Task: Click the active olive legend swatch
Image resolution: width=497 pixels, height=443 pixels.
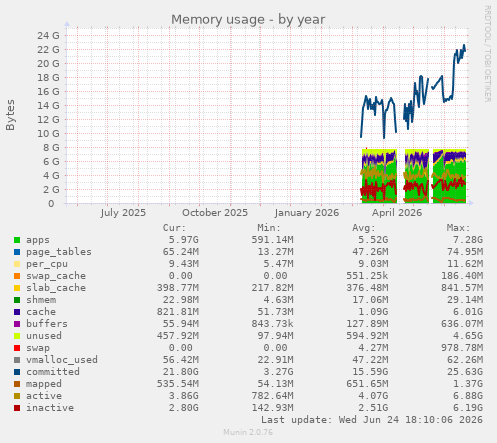Action: pyautogui.click(x=17, y=396)
